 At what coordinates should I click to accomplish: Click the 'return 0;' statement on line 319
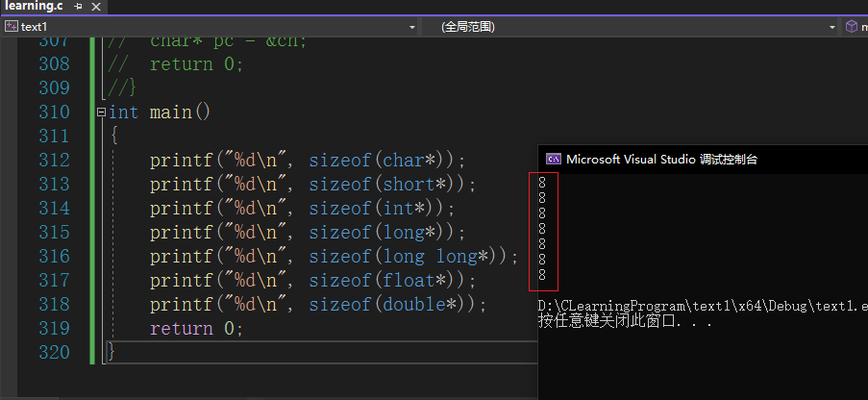click(x=196, y=329)
